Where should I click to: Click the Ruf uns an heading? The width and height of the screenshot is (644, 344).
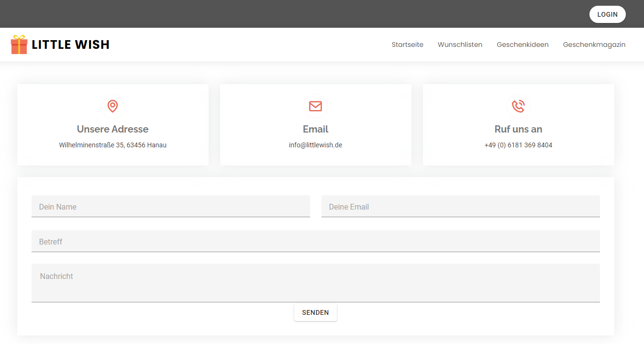point(518,129)
